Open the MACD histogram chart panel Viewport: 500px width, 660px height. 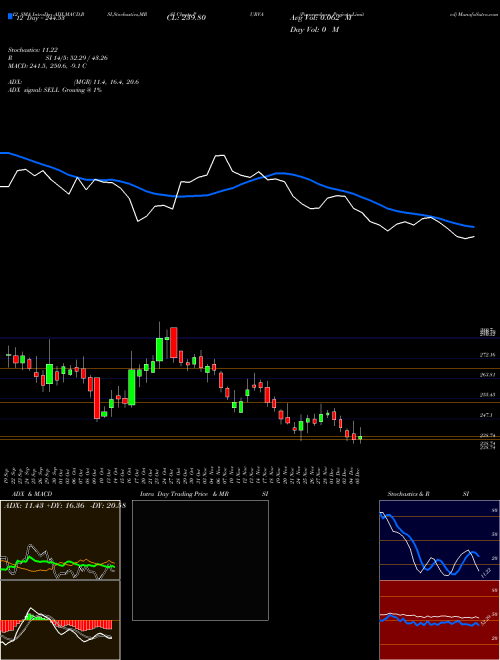point(60,620)
